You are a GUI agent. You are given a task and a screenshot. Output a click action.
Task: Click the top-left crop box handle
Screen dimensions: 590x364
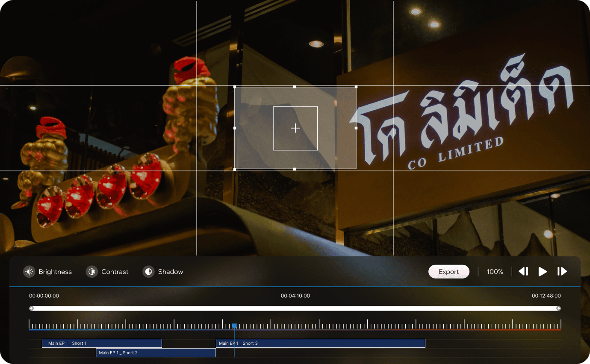tap(235, 87)
